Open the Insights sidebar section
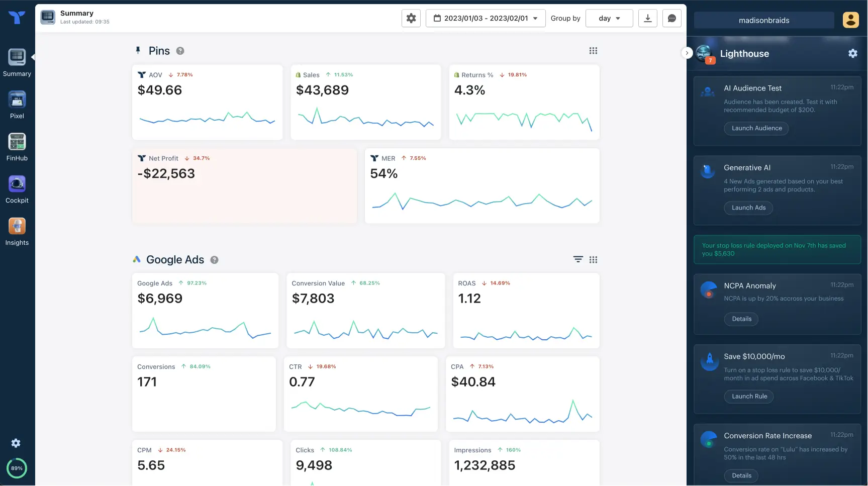The width and height of the screenshot is (868, 486). tap(17, 231)
